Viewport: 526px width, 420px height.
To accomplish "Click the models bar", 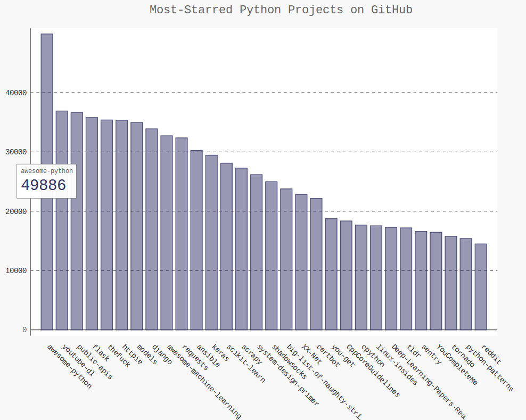I will (136, 226).
